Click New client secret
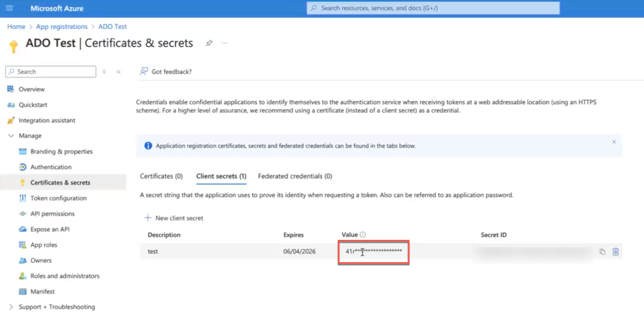 coord(174,218)
